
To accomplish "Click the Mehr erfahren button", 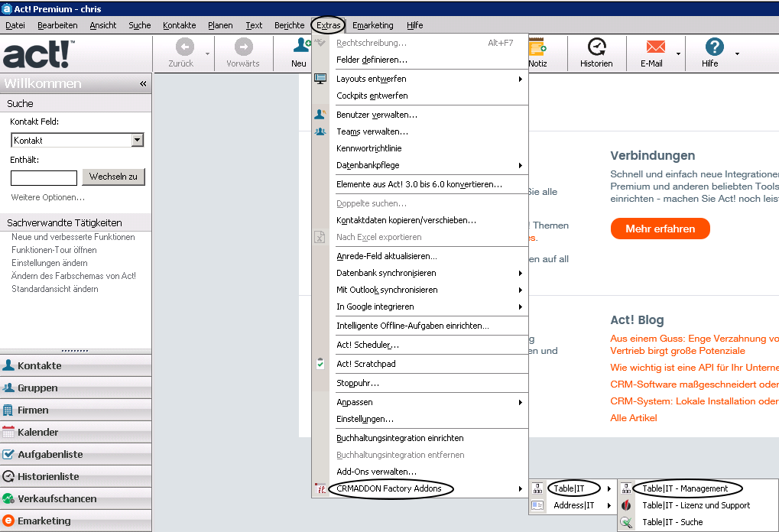I will [661, 229].
